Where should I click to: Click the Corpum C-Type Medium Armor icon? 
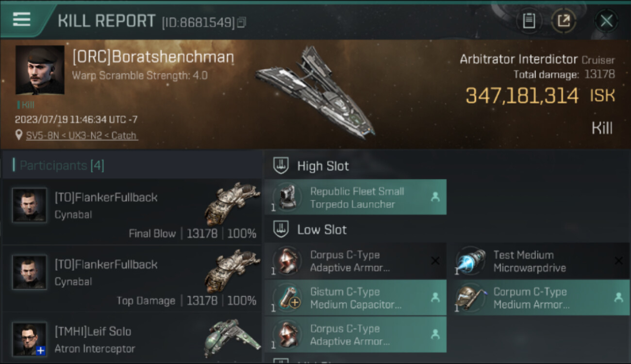(x=469, y=298)
